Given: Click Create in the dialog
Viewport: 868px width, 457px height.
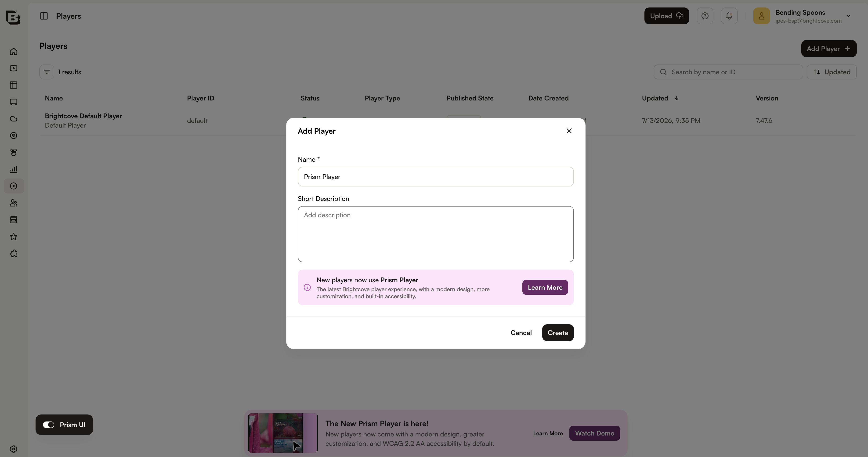Looking at the screenshot, I should click(558, 333).
